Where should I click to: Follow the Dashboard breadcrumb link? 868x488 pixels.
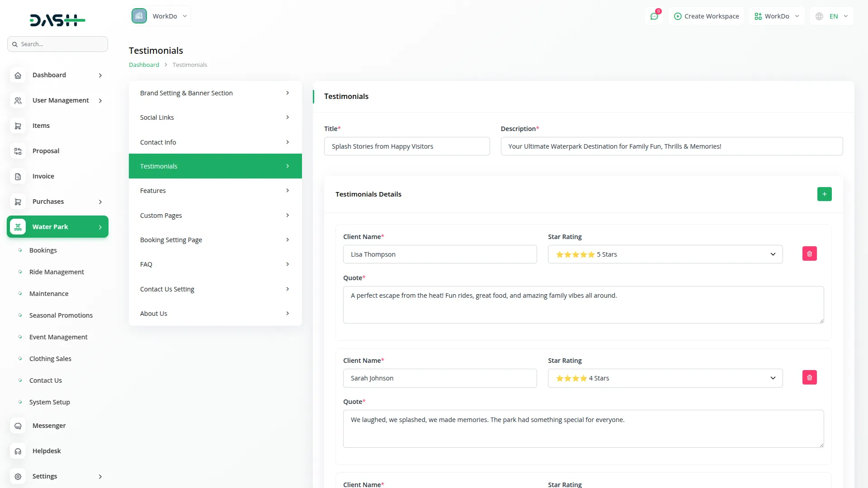[144, 65]
